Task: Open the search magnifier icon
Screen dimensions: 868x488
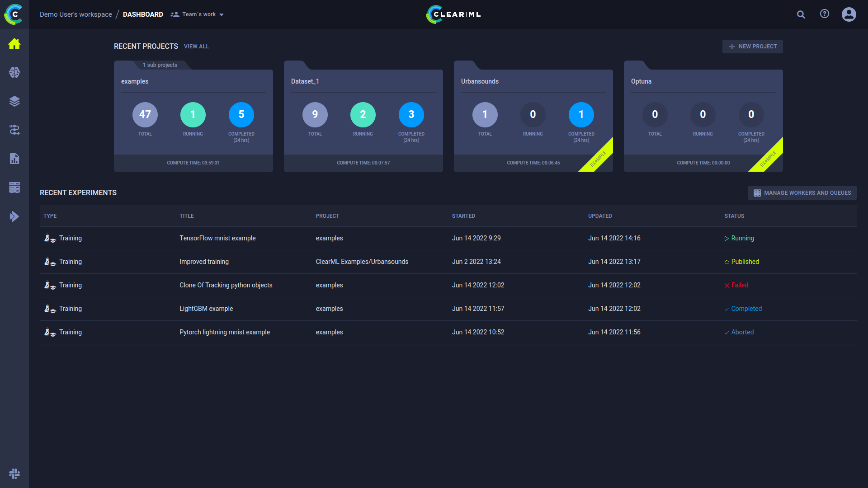Action: point(801,14)
